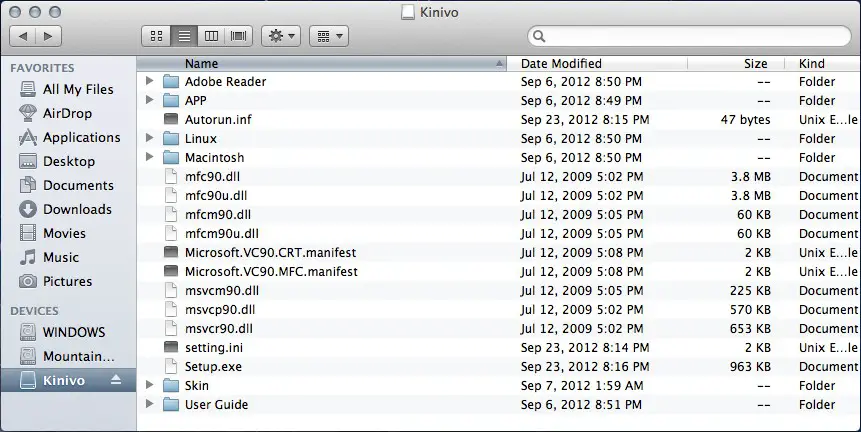The image size is (861, 432).
Task: Select the WINDOWS device
Action: click(68, 332)
